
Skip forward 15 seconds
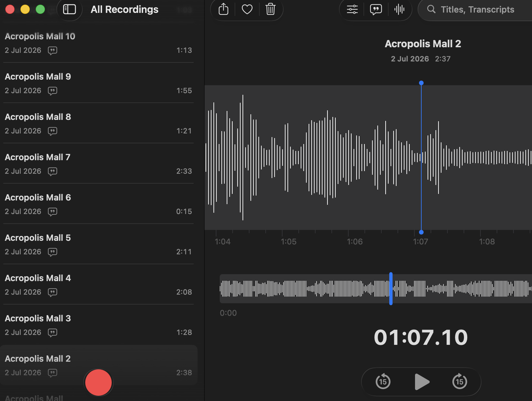pyautogui.click(x=460, y=382)
